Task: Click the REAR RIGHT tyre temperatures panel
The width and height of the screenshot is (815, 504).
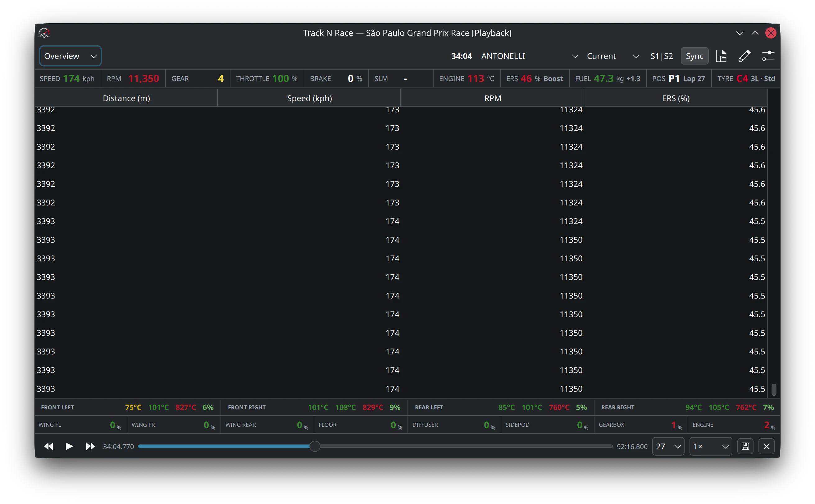Action: [x=687, y=407]
